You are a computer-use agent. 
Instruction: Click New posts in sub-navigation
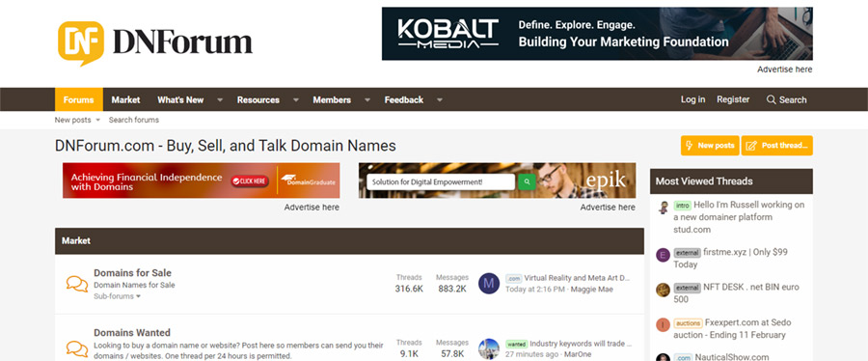click(x=73, y=120)
